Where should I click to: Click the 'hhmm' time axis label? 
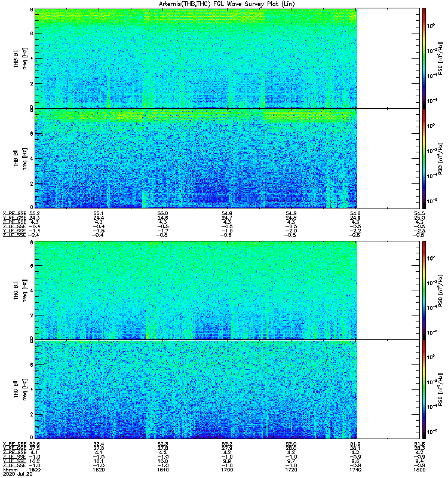tap(10, 470)
